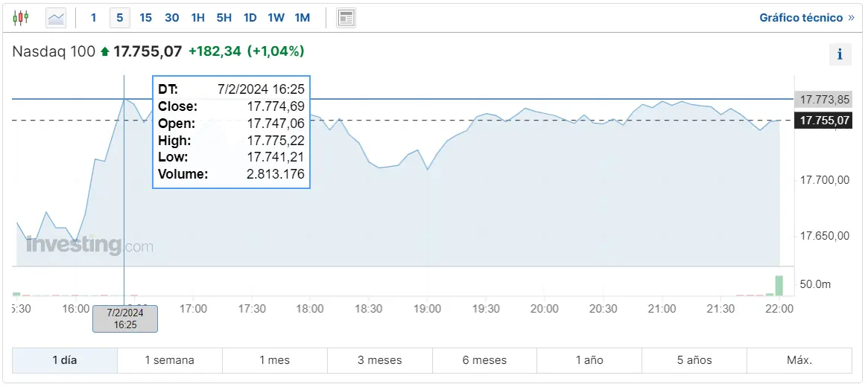
Task: Select the area line chart icon
Action: (x=56, y=18)
